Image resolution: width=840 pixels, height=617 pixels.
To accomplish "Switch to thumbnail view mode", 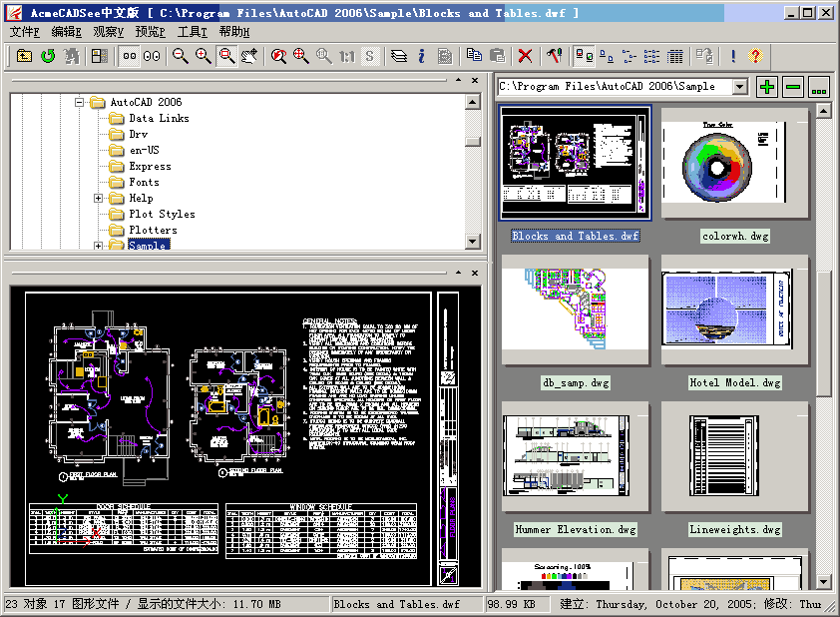I will [584, 56].
